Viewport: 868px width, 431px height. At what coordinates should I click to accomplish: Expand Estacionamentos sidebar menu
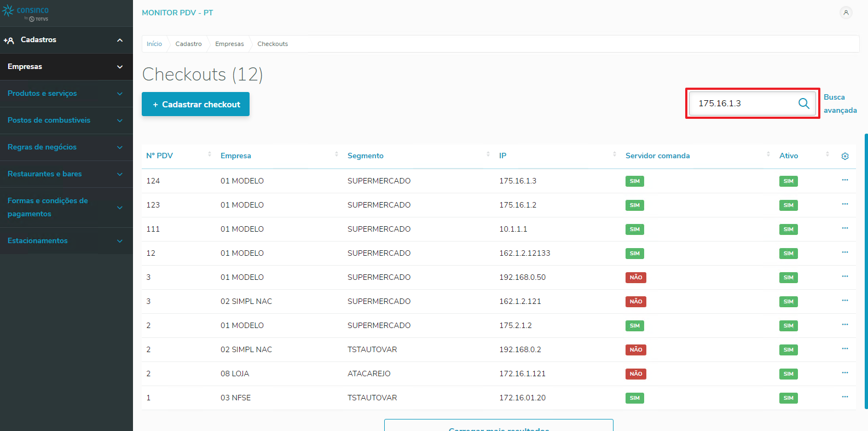(66, 241)
